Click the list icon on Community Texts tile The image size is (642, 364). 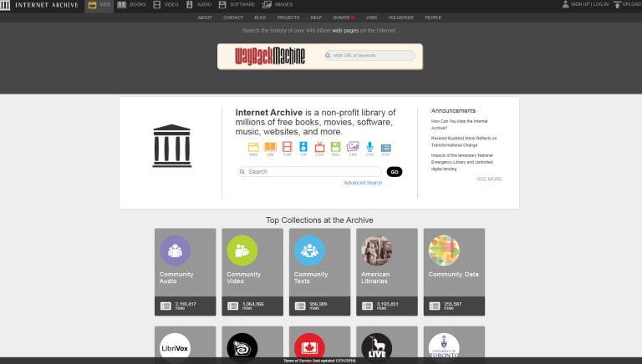tap(300, 306)
